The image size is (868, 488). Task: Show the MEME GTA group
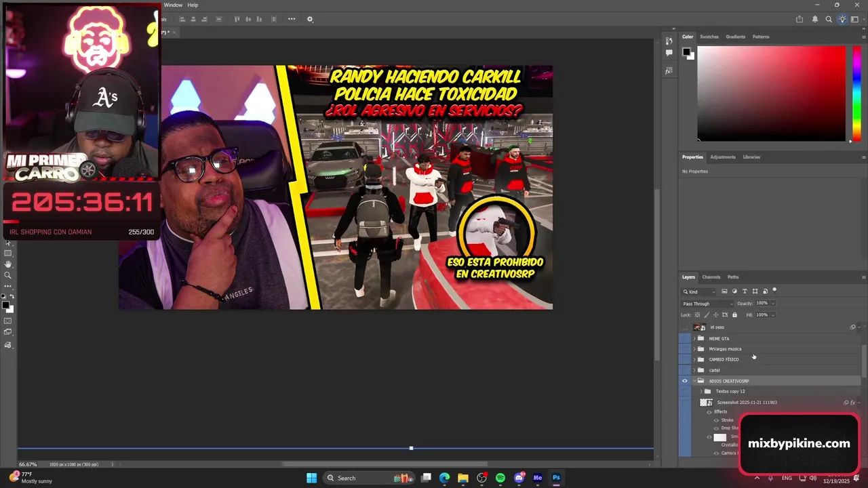[684, 338]
